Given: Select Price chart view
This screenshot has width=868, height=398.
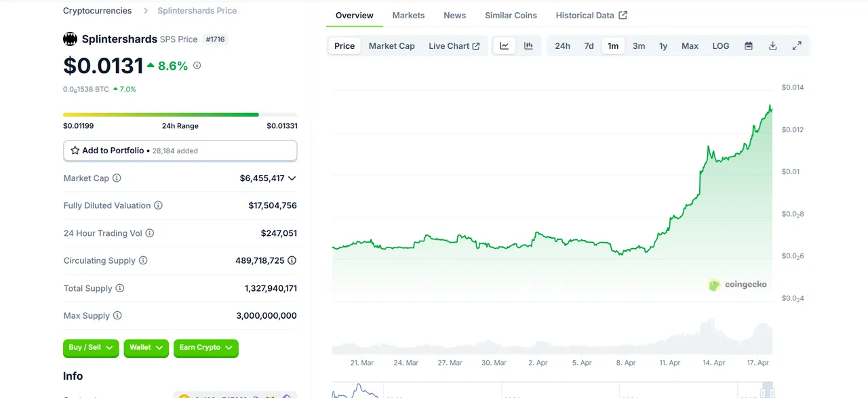Looking at the screenshot, I should (344, 46).
